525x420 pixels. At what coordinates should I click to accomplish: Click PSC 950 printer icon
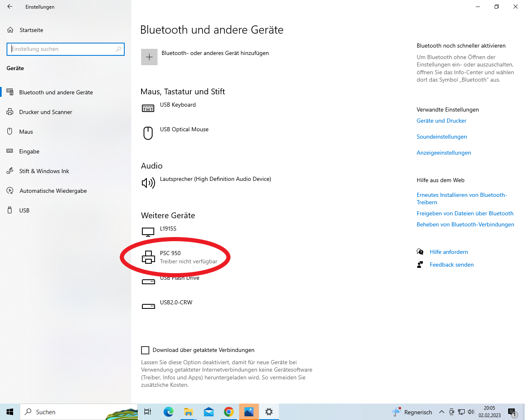[148, 257]
